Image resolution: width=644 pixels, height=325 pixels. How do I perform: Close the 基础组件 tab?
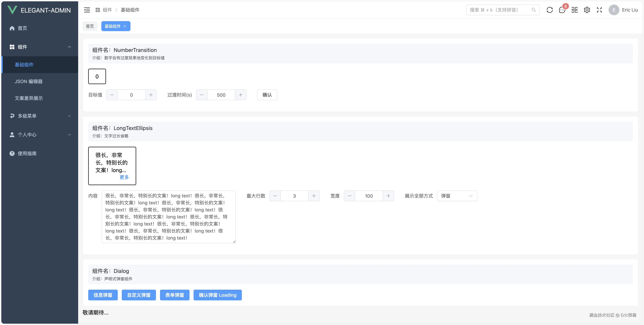[125, 26]
